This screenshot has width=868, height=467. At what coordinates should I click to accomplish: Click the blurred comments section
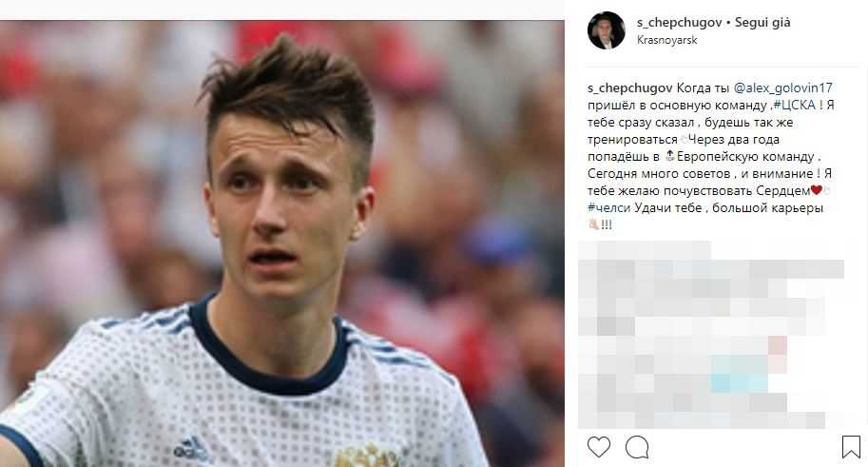tap(711, 335)
